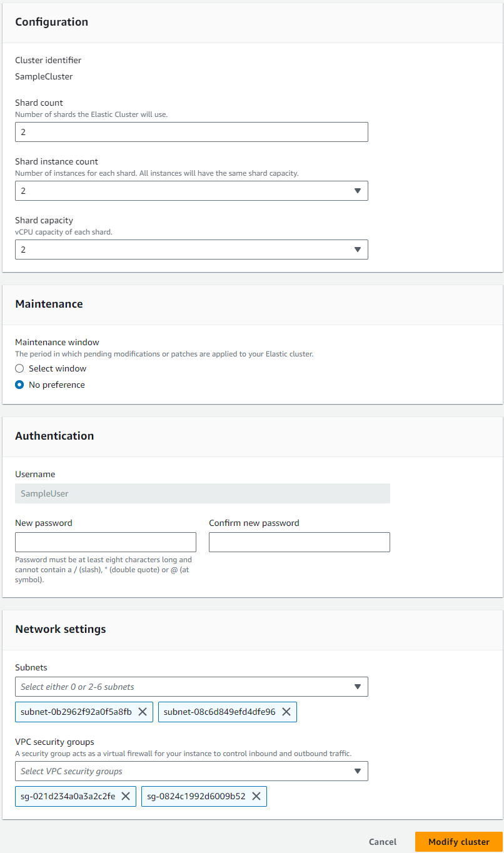
Task: Click the New password field
Action: (105, 542)
